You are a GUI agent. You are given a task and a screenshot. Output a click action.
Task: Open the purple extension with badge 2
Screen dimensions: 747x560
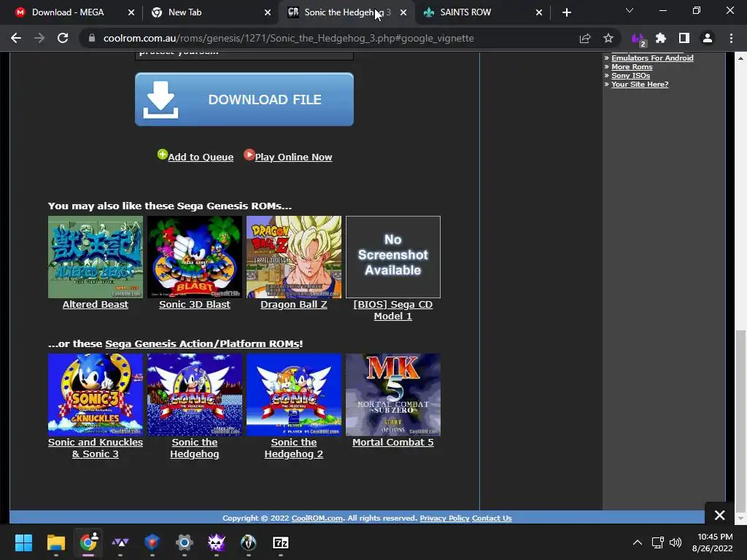click(638, 39)
